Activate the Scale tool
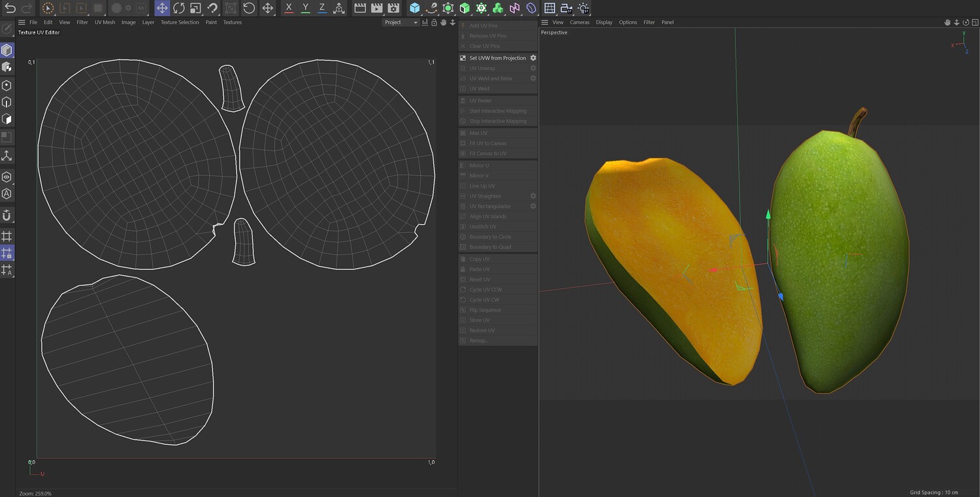Screen dimensions: 980x497 (195, 9)
